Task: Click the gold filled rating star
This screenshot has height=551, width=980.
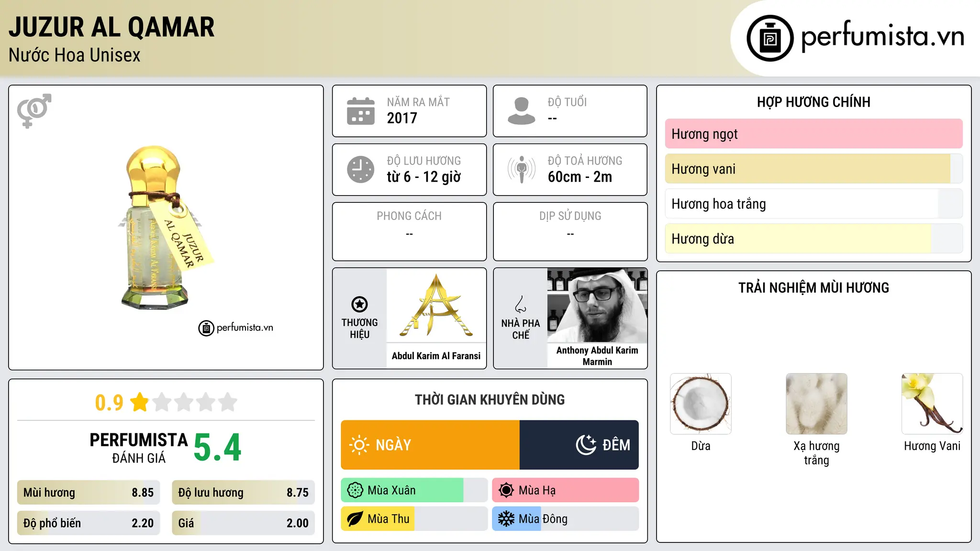Action: (x=140, y=402)
